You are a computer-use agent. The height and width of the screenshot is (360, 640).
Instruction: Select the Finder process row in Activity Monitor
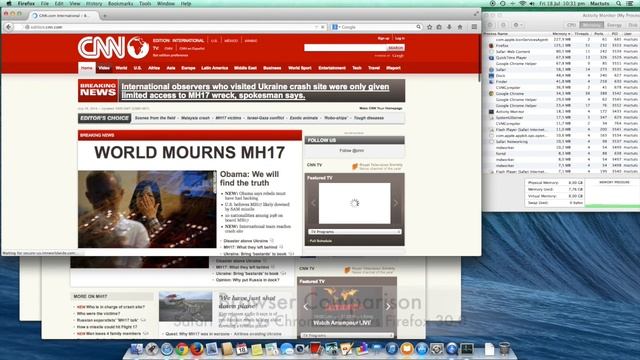tap(561, 82)
